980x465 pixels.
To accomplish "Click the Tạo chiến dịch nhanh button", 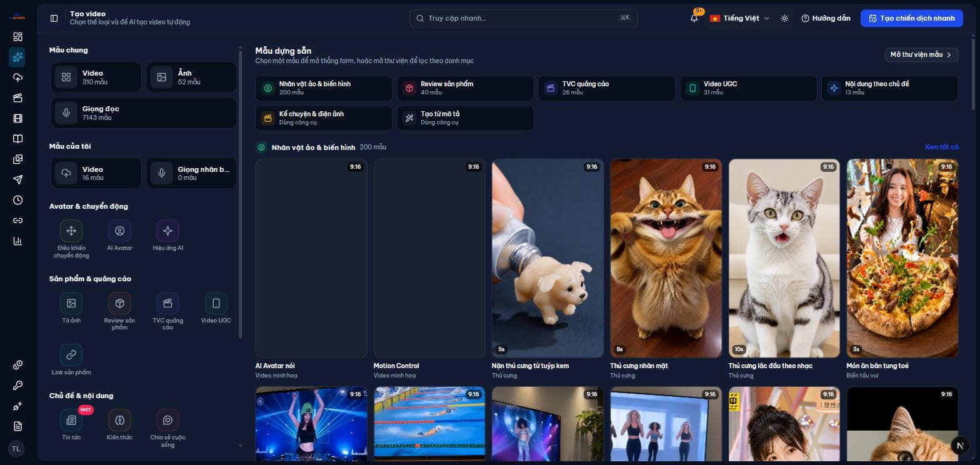I will 912,18.
